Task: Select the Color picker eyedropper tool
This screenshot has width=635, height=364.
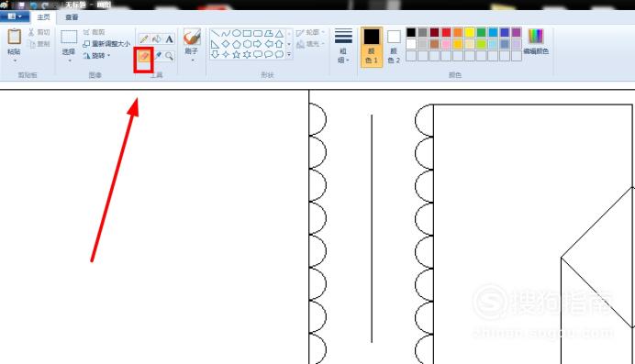Action: tap(157, 56)
